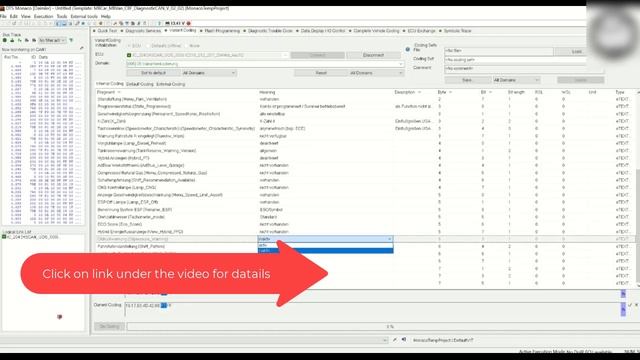Switch to the Symbolic Trace tab
This screenshot has height=360, width=640.
pyautogui.click(x=456, y=31)
